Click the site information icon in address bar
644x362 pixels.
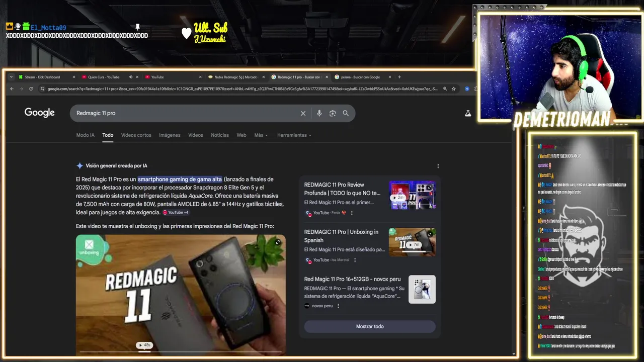(42, 89)
